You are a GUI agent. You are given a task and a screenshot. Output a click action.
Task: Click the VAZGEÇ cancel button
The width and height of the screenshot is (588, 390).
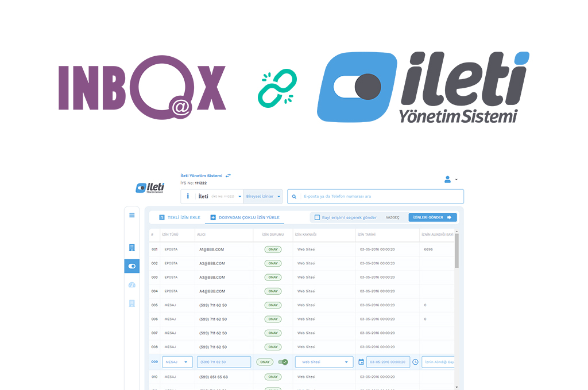pyautogui.click(x=392, y=217)
